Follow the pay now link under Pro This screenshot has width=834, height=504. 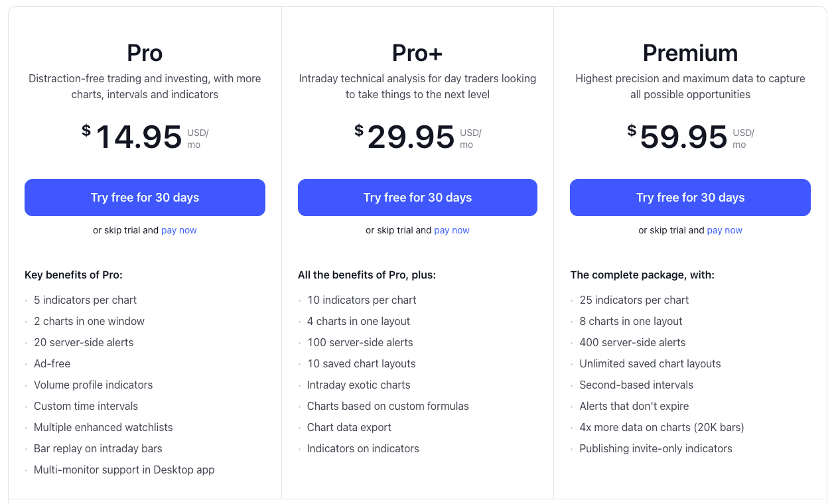[179, 230]
